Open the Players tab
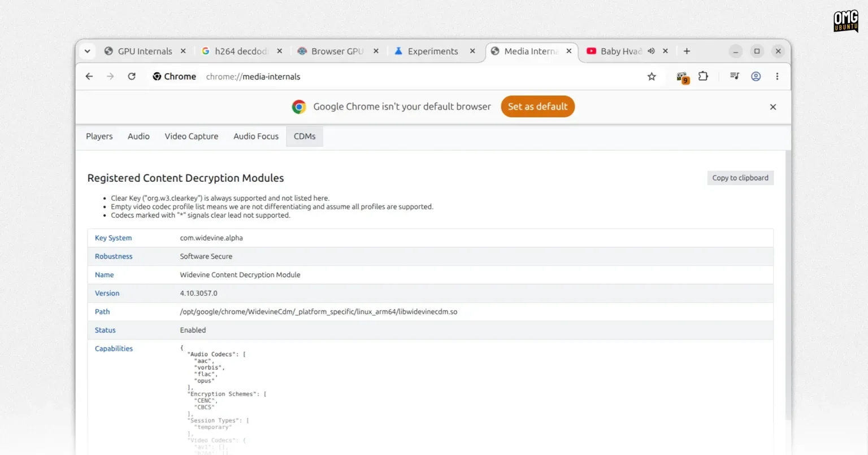Viewport: 868px width, 455px height. (99, 136)
